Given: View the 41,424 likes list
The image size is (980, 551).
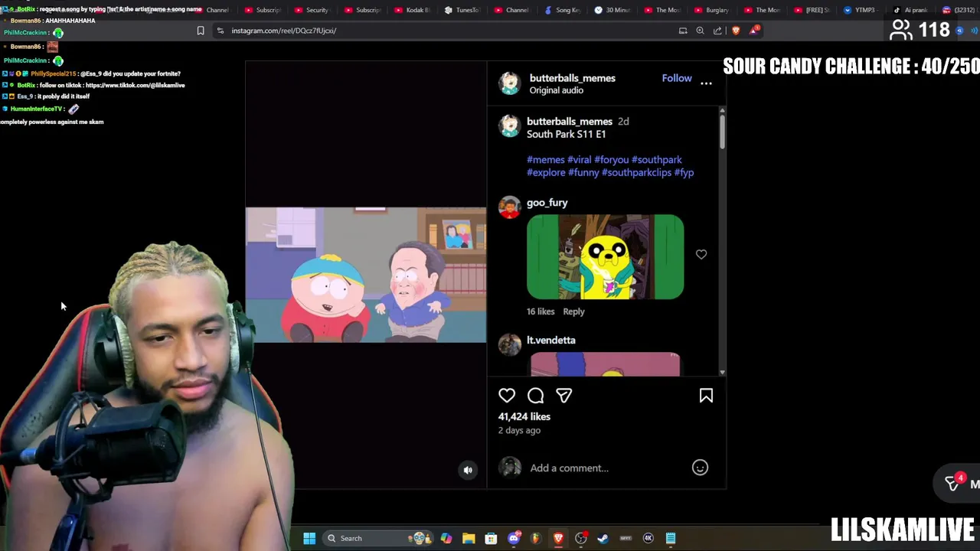Looking at the screenshot, I should tap(524, 417).
